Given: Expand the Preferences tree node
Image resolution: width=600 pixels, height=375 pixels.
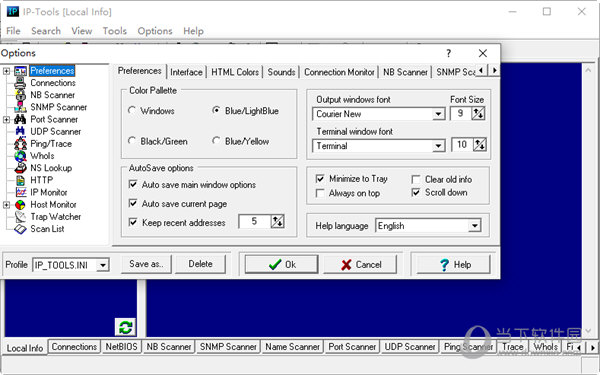Looking at the screenshot, I should [x=7, y=71].
